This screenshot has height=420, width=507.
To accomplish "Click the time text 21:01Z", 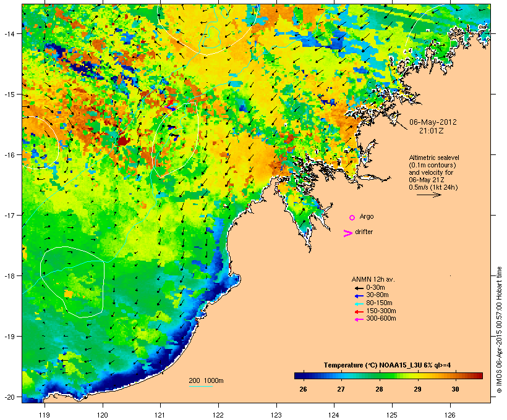I will click(432, 131).
